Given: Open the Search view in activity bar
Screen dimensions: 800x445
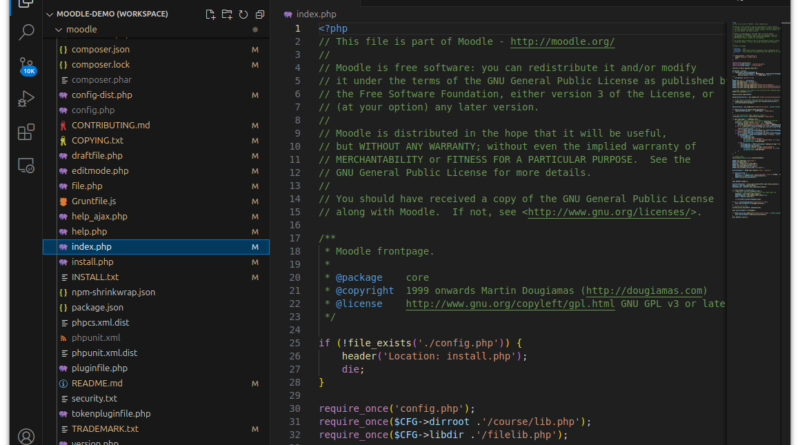Looking at the screenshot, I should 26,32.
